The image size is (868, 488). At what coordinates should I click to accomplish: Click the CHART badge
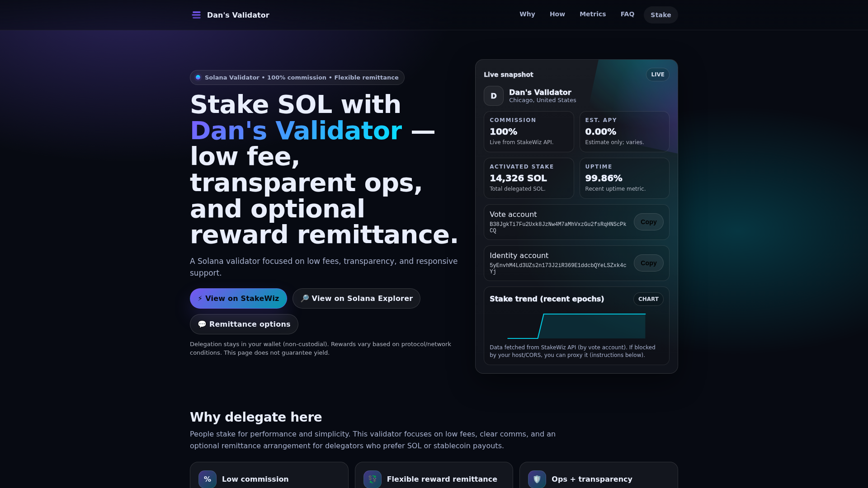coord(648,299)
